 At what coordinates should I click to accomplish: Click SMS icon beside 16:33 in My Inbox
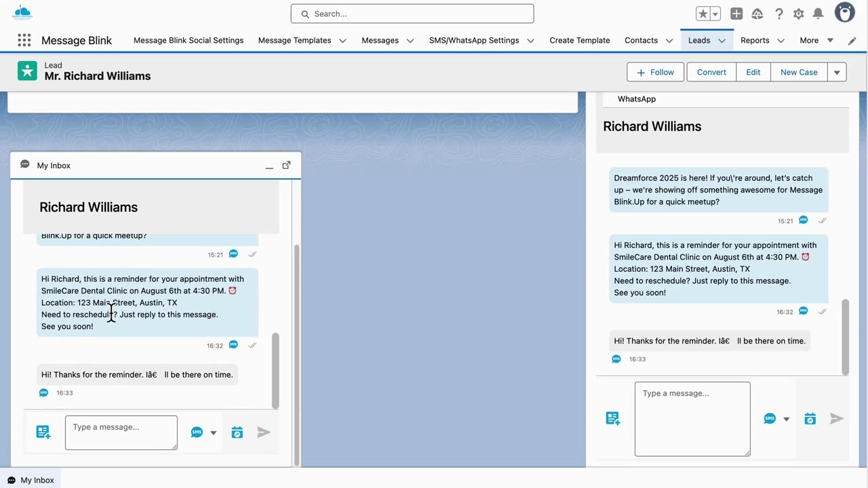(43, 392)
